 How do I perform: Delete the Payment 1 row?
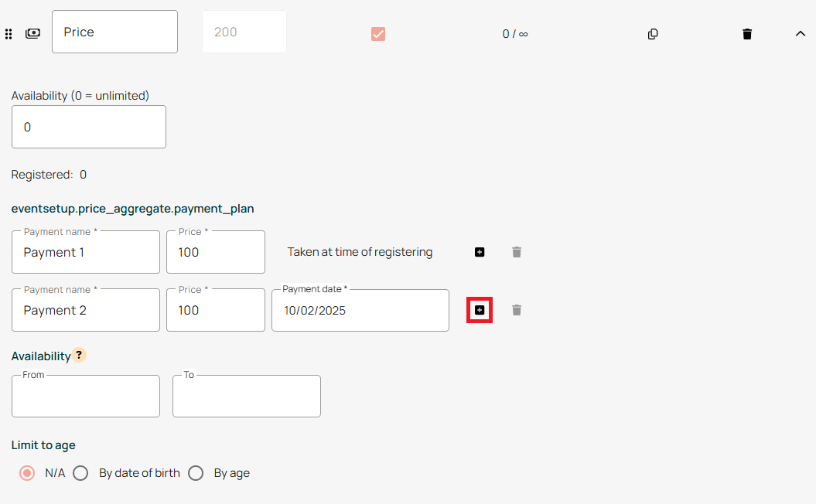(x=517, y=252)
